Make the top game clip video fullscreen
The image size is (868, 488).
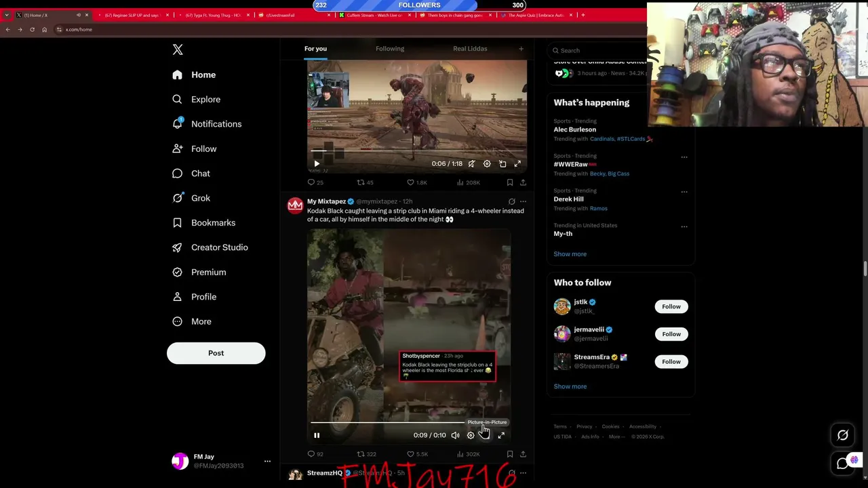(517, 163)
